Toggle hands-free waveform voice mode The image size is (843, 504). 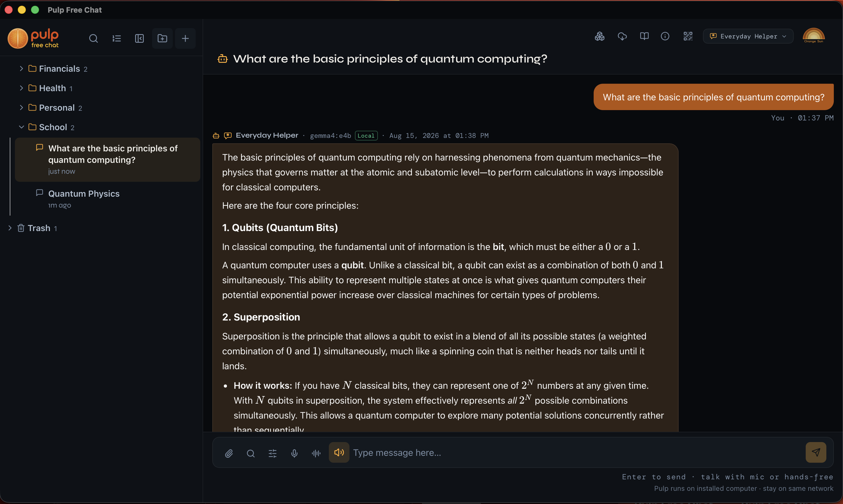pos(316,453)
